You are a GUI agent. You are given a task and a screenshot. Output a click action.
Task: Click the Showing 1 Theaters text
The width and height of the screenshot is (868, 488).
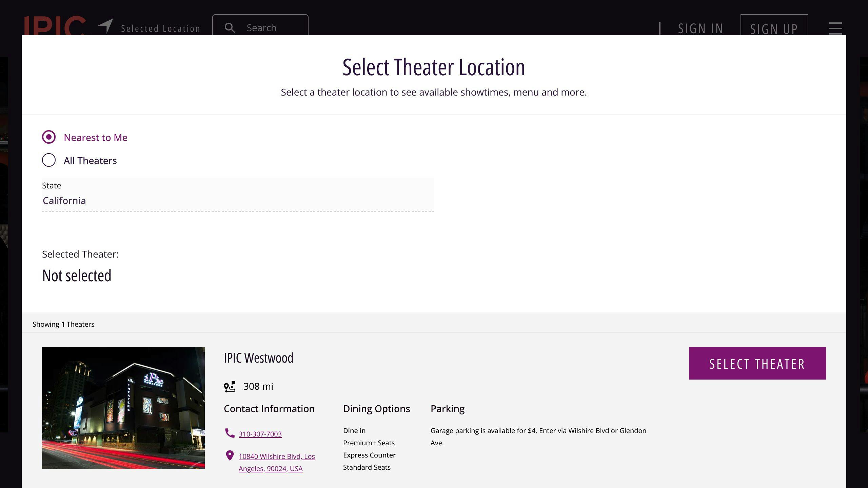[x=63, y=324]
